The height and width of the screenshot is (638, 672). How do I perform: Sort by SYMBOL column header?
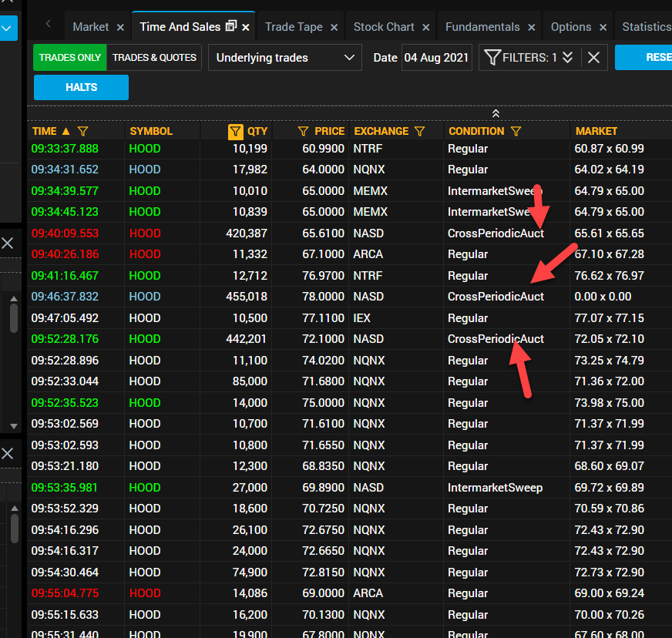pyautogui.click(x=151, y=131)
